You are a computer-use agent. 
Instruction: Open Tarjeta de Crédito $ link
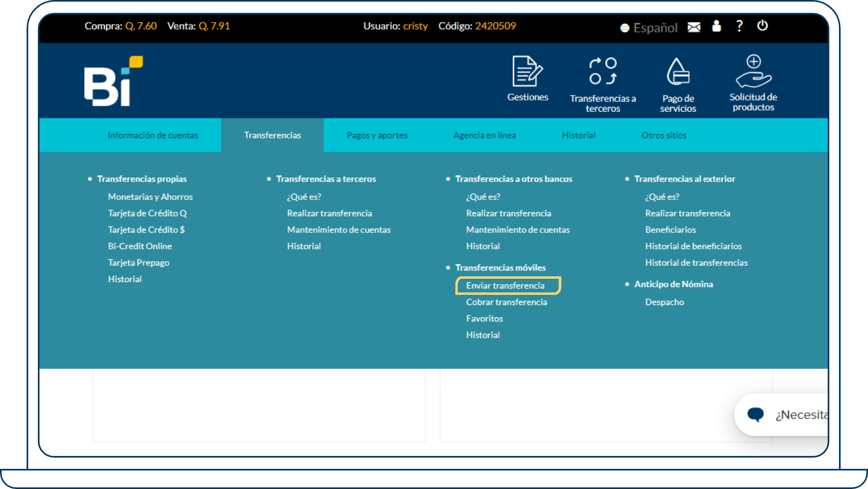pyautogui.click(x=146, y=230)
